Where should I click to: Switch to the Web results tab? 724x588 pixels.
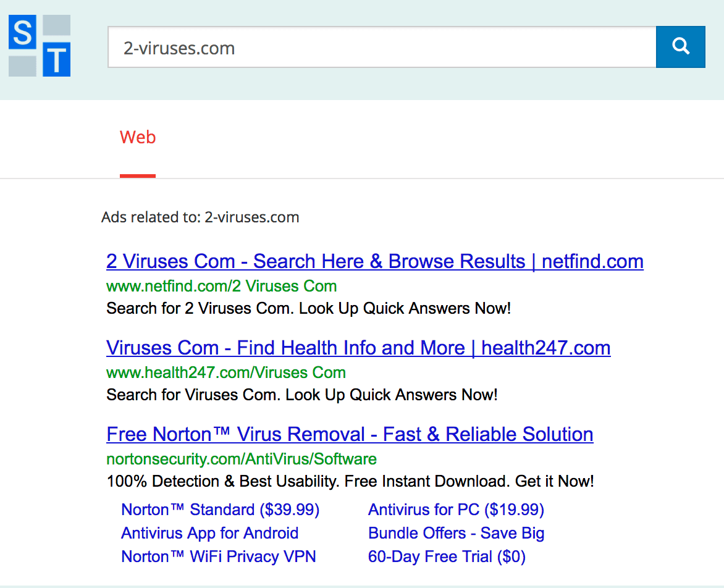(x=138, y=137)
